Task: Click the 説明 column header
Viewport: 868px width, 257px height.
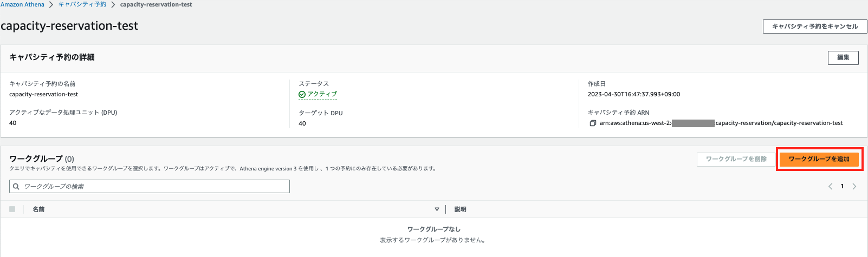Action: (460, 209)
